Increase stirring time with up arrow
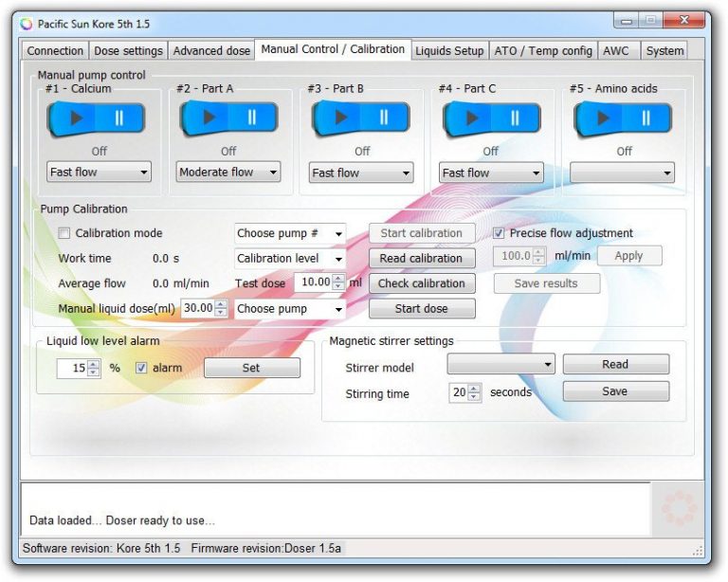Image resolution: width=728 pixels, height=582 pixels. point(475,388)
